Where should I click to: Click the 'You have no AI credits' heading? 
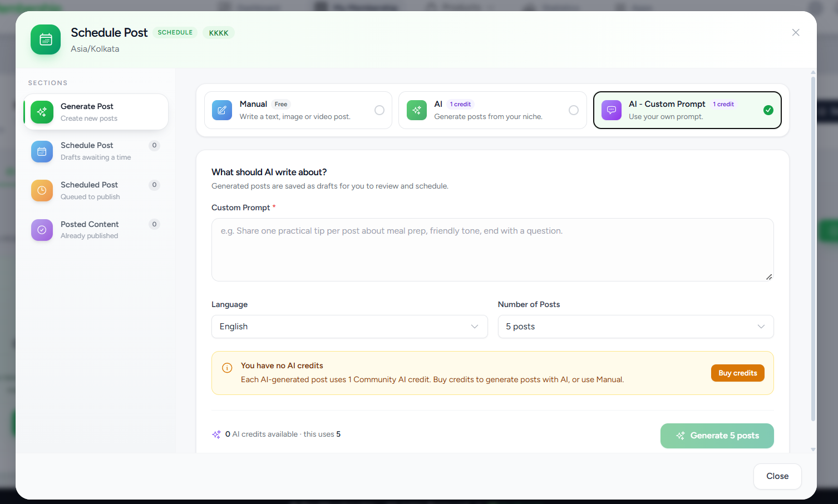(282, 365)
